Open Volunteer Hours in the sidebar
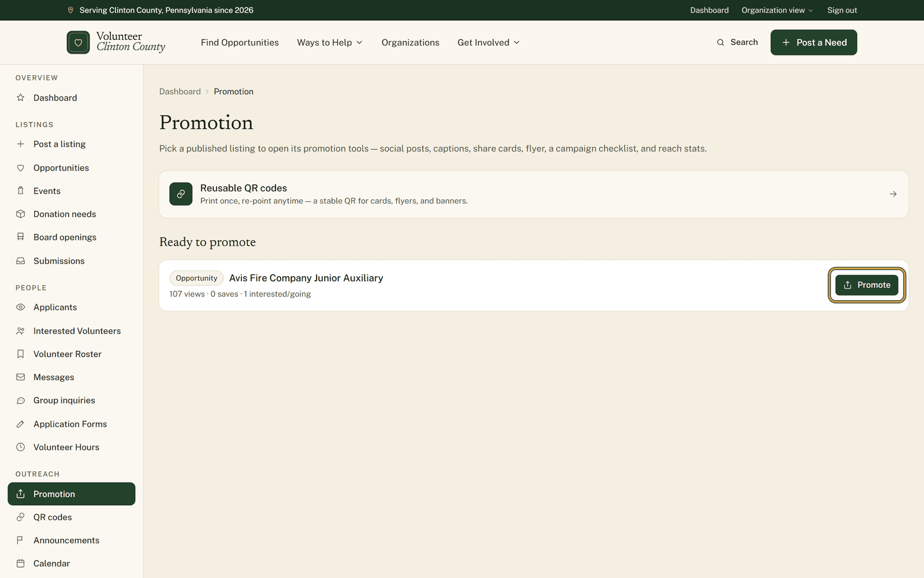This screenshot has height=578, width=924. click(72, 447)
